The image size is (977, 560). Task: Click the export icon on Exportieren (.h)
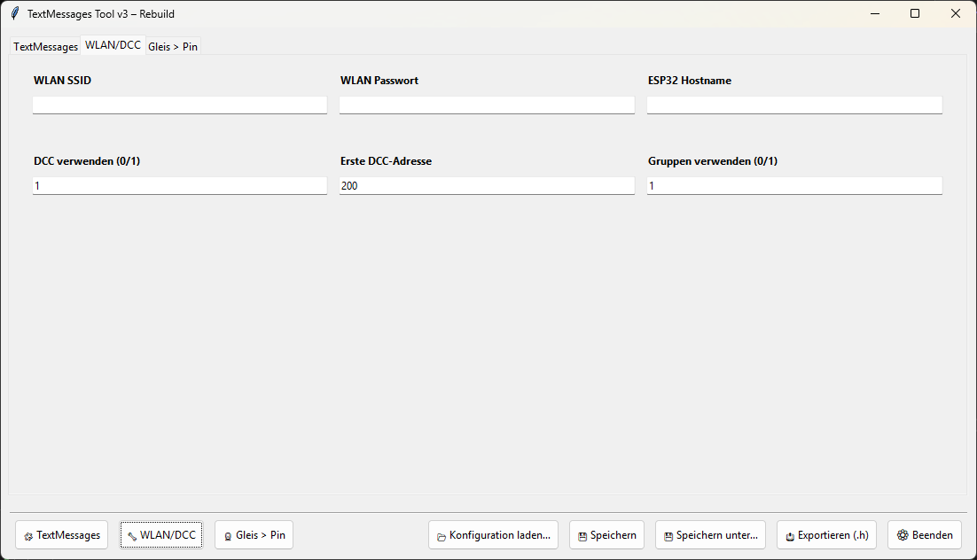point(790,536)
